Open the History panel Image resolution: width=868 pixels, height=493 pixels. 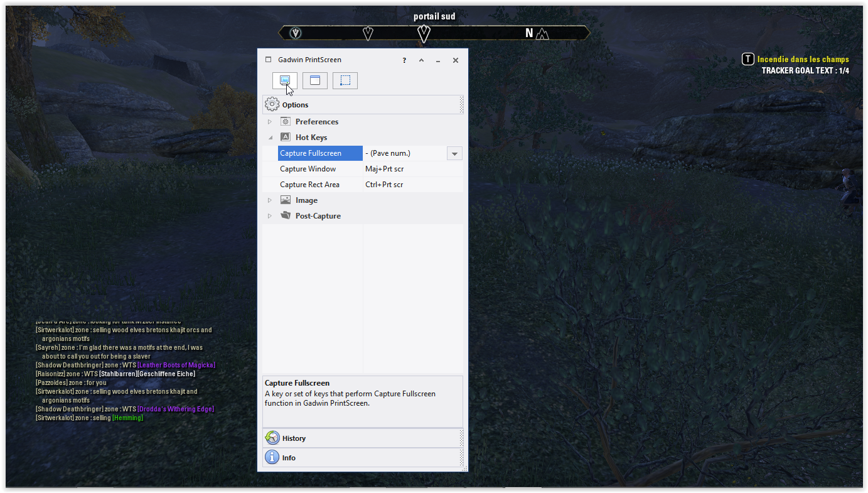click(363, 438)
